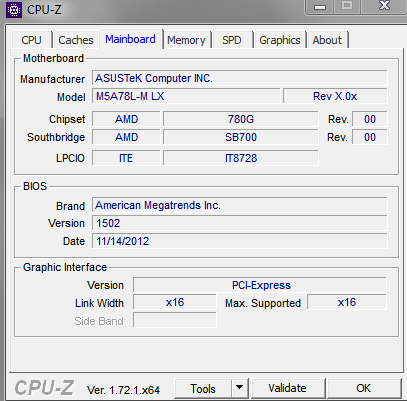Select the Mainboard tab

(x=130, y=39)
